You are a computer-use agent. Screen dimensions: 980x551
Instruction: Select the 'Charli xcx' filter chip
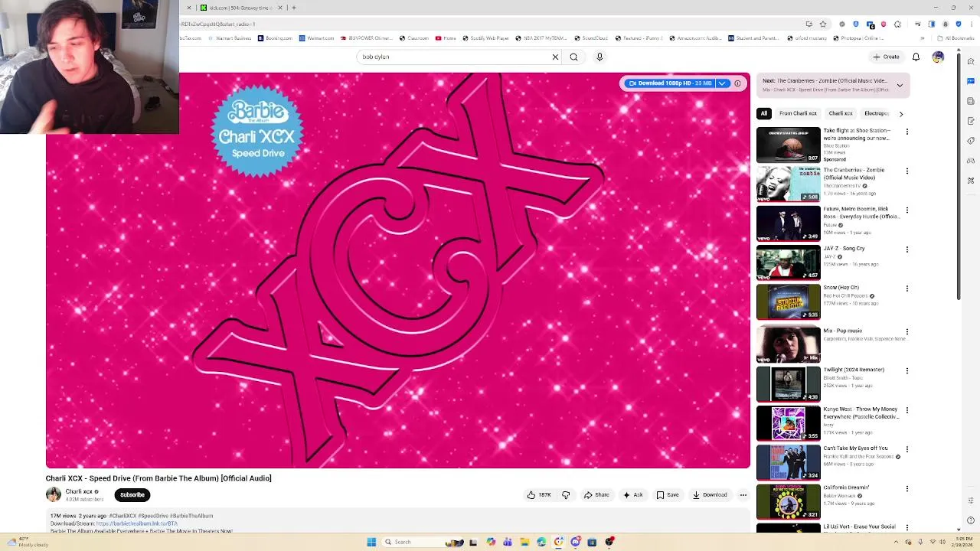point(841,113)
